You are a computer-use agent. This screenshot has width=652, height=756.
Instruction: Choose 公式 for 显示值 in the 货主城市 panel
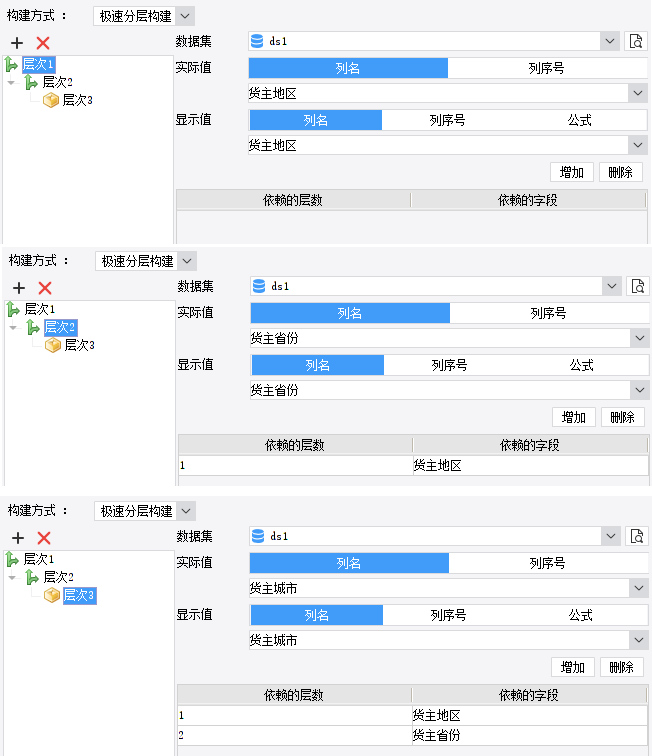click(x=580, y=615)
